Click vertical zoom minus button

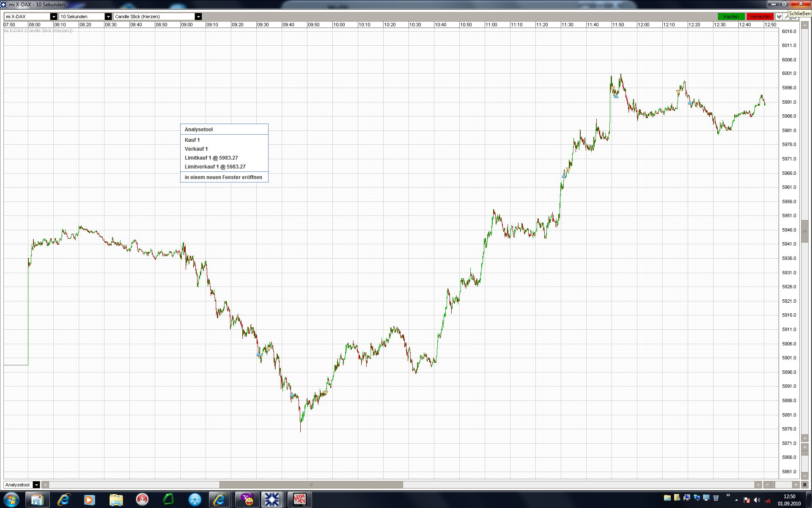point(805,475)
